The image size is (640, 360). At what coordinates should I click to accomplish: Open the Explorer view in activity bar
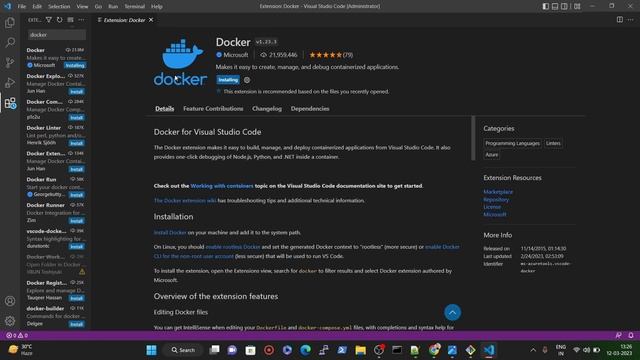(x=10, y=22)
